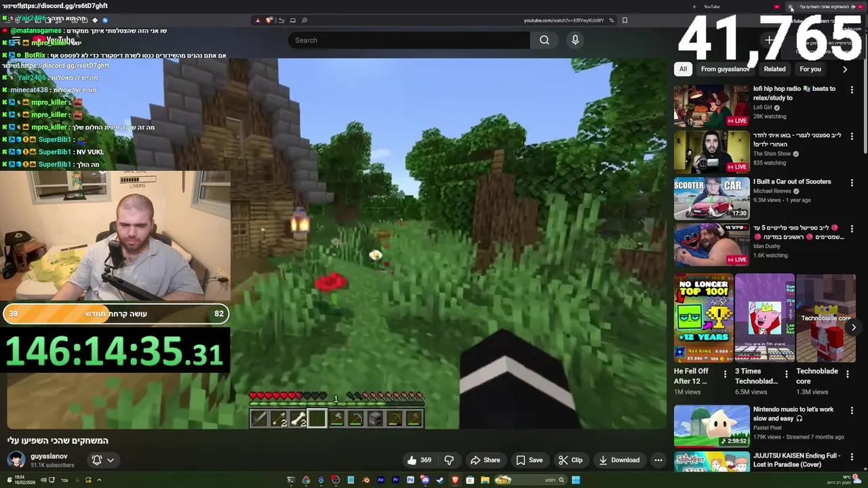Select the From guyaslanov chip

point(725,69)
